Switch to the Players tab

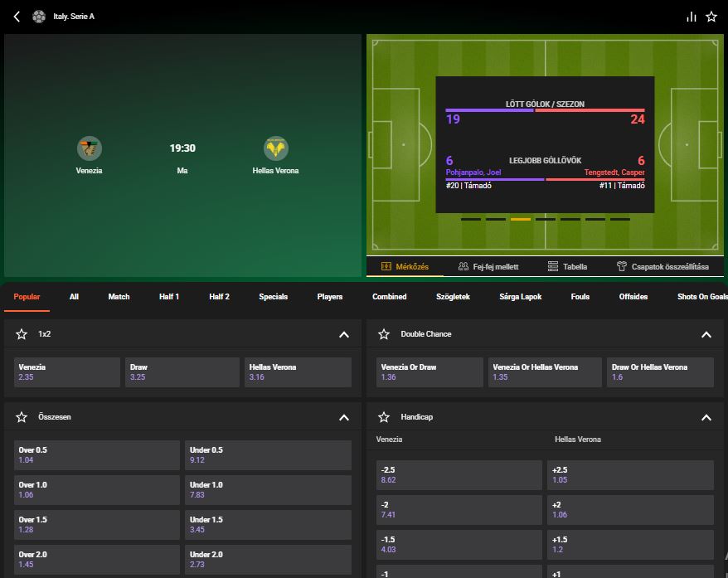click(329, 297)
